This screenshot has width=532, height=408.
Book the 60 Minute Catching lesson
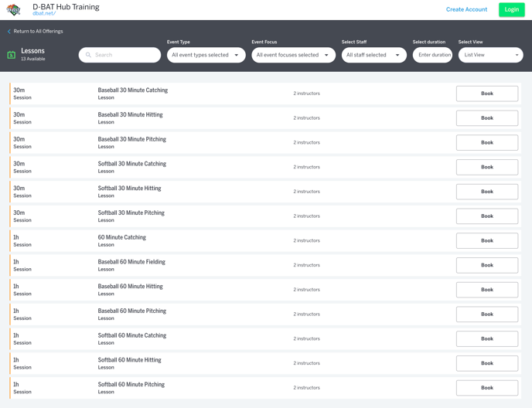coord(487,241)
